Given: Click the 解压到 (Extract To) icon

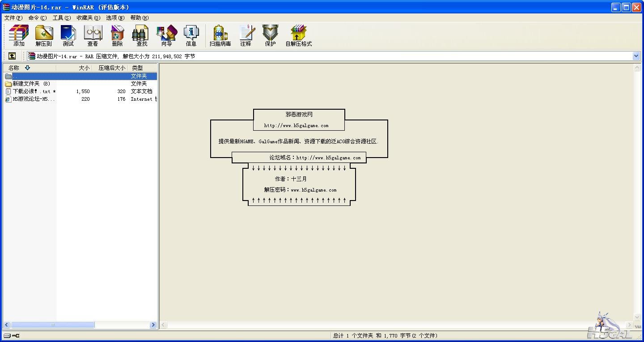Looking at the screenshot, I should click(44, 35).
